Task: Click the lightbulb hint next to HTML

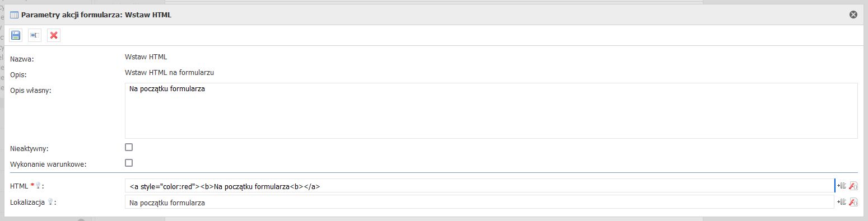Action: (x=39, y=186)
